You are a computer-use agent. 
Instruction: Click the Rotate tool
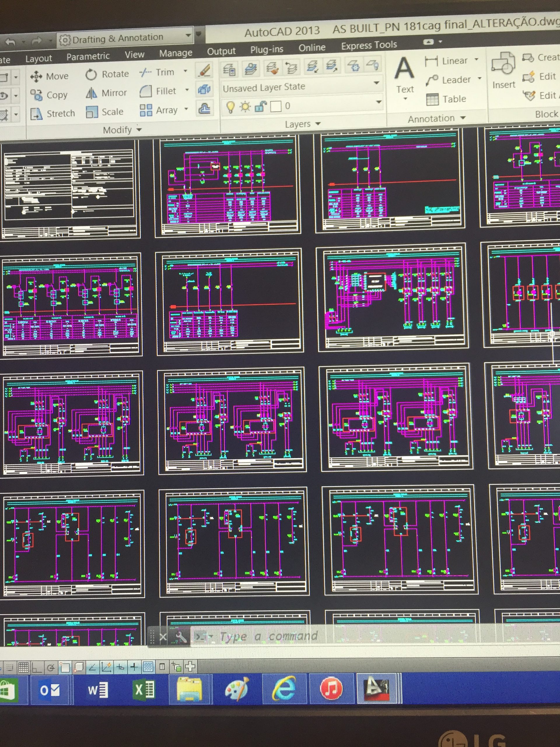(107, 74)
